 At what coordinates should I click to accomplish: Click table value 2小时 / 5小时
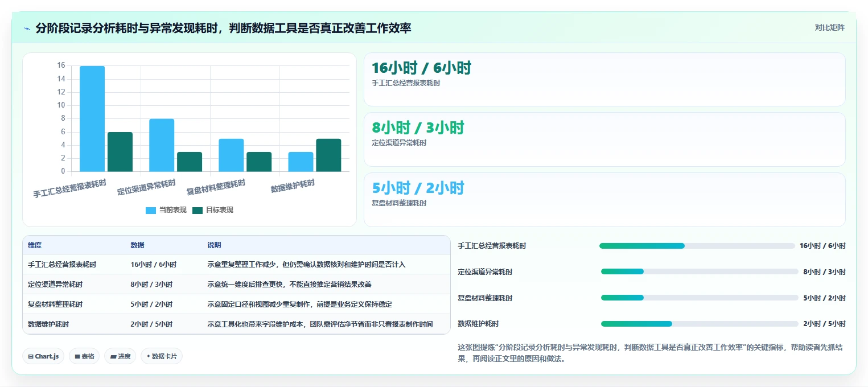(x=151, y=324)
